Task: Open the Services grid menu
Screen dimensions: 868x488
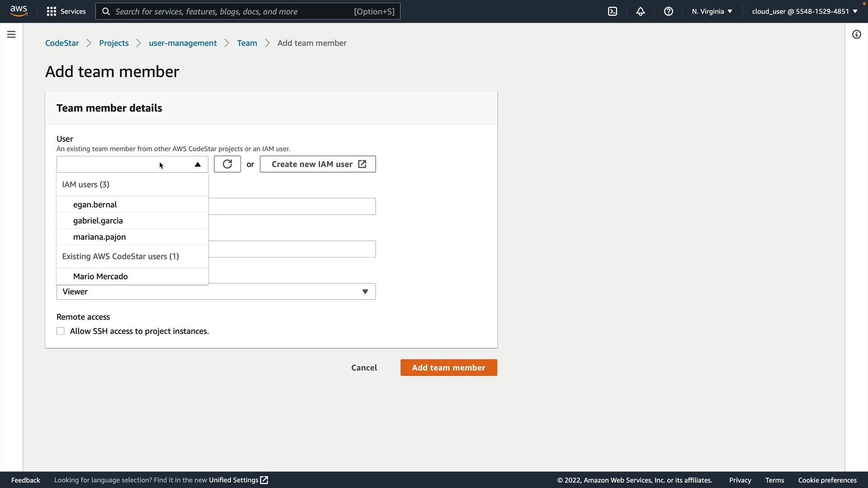Action: (66, 11)
